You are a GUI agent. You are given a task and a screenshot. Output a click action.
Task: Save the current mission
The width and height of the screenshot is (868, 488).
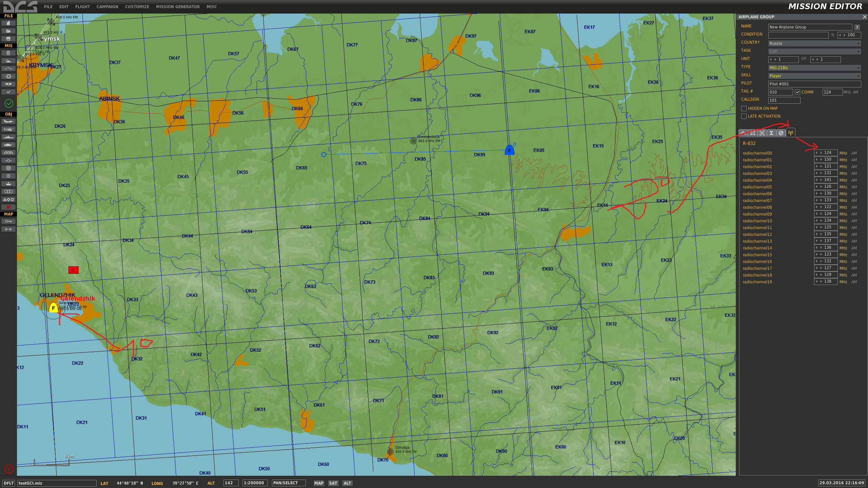8,39
